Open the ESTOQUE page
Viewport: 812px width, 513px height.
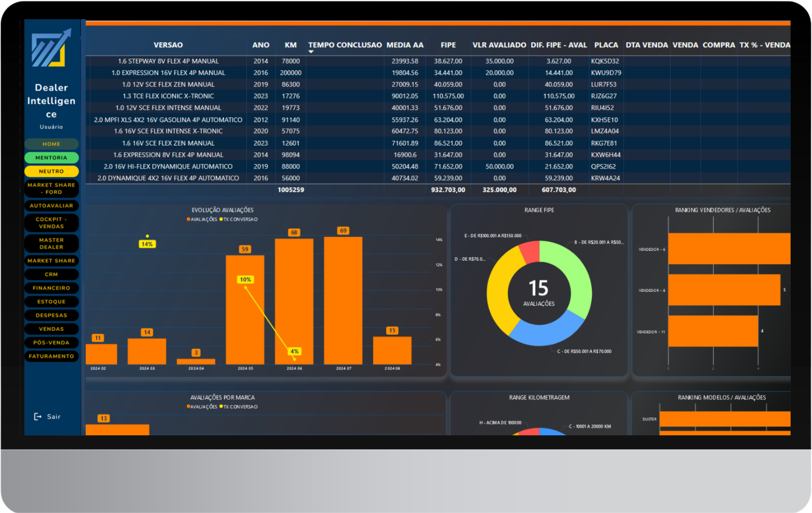click(x=51, y=302)
